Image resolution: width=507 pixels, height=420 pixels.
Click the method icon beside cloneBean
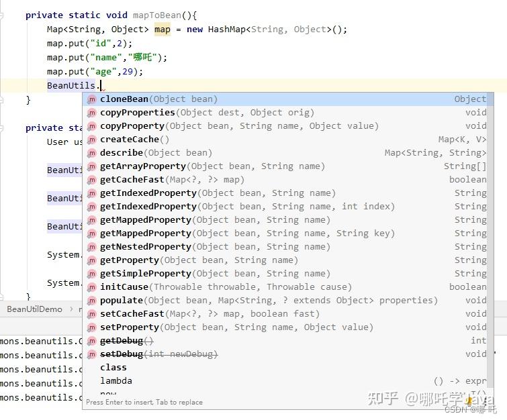[92, 99]
